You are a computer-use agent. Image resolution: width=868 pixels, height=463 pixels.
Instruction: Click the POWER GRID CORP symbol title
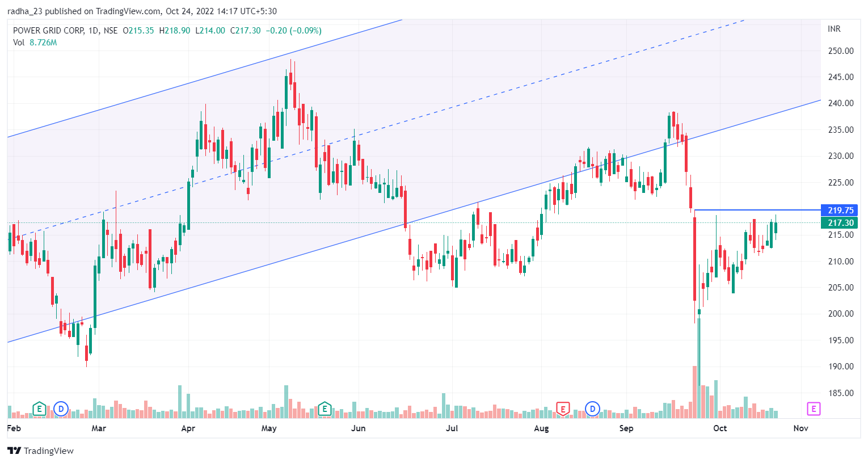pyautogui.click(x=49, y=31)
